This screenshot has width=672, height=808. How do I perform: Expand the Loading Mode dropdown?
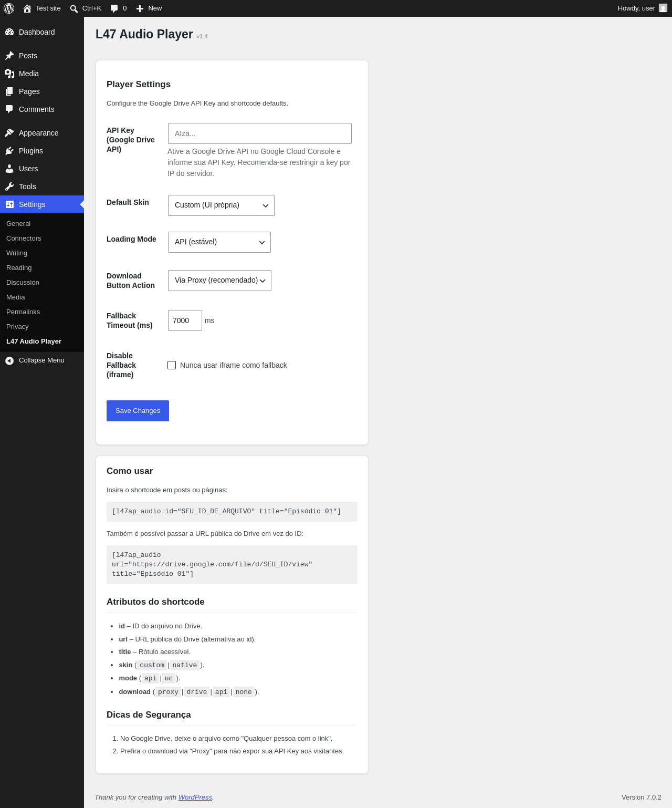[219, 242]
